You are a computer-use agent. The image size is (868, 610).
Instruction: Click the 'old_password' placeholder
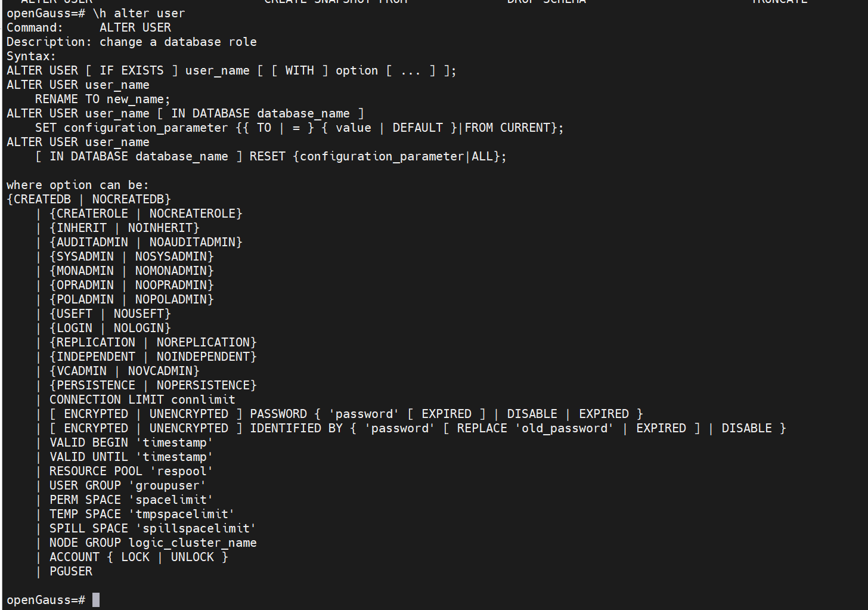(x=565, y=428)
